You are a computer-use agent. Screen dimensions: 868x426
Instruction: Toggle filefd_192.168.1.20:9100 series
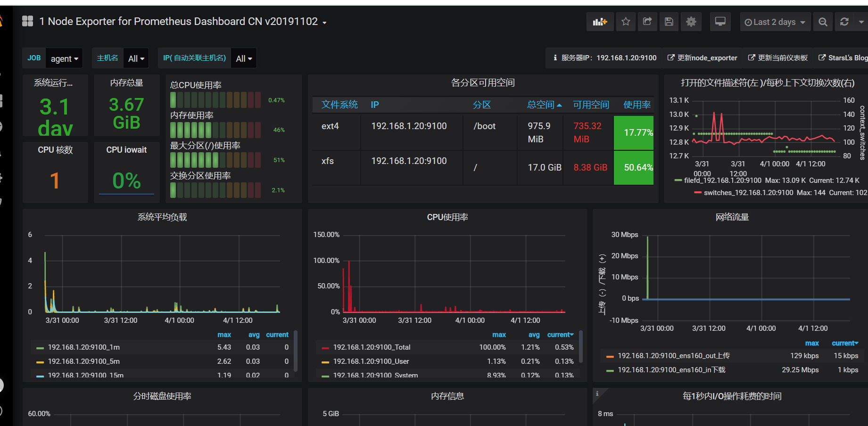click(x=722, y=180)
